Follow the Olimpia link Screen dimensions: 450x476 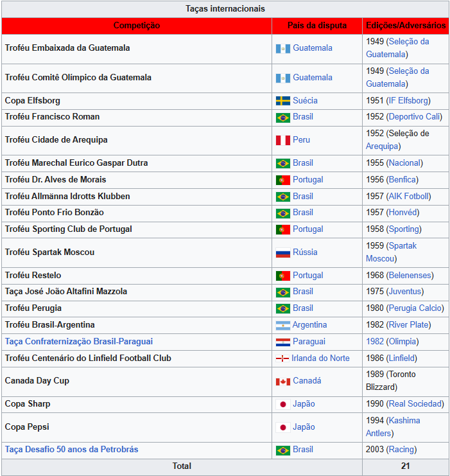[x=402, y=342]
